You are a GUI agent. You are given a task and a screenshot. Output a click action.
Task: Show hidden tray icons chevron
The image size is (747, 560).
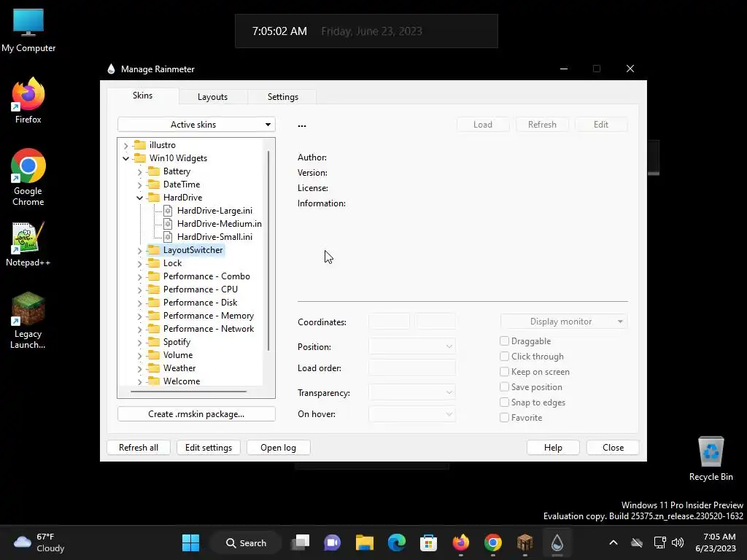coord(613,542)
